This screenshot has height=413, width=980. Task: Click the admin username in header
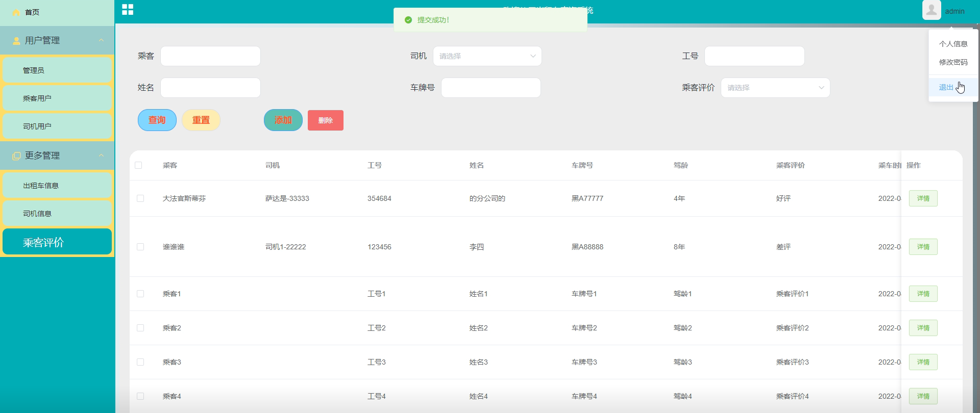(x=954, y=11)
